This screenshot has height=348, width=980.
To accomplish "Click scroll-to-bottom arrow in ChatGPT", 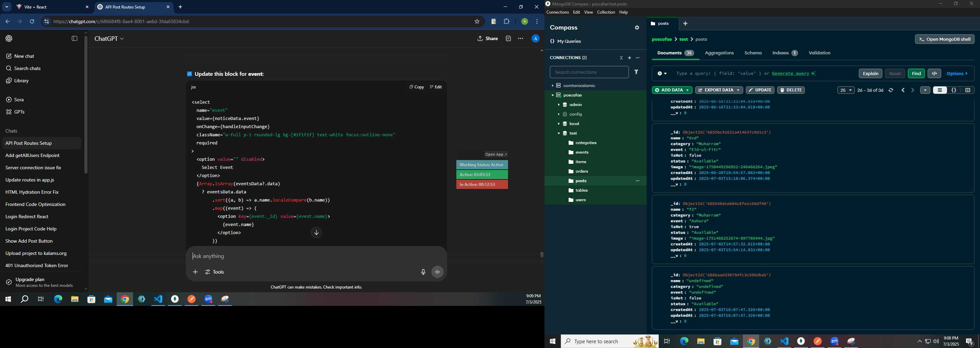I will click(x=316, y=232).
